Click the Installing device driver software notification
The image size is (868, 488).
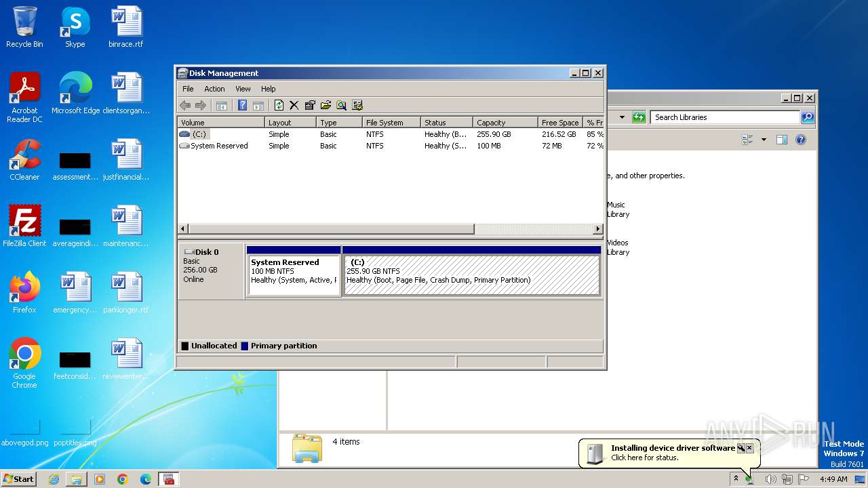[668, 453]
